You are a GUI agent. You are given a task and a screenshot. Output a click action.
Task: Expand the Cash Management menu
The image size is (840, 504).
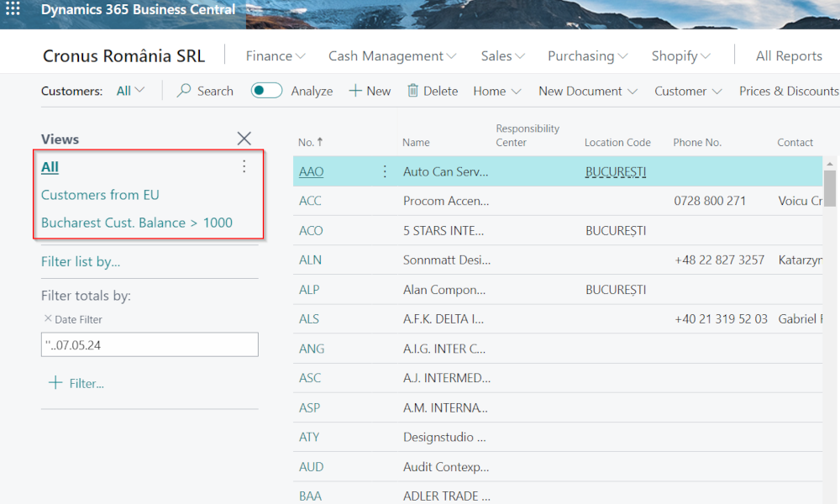392,55
